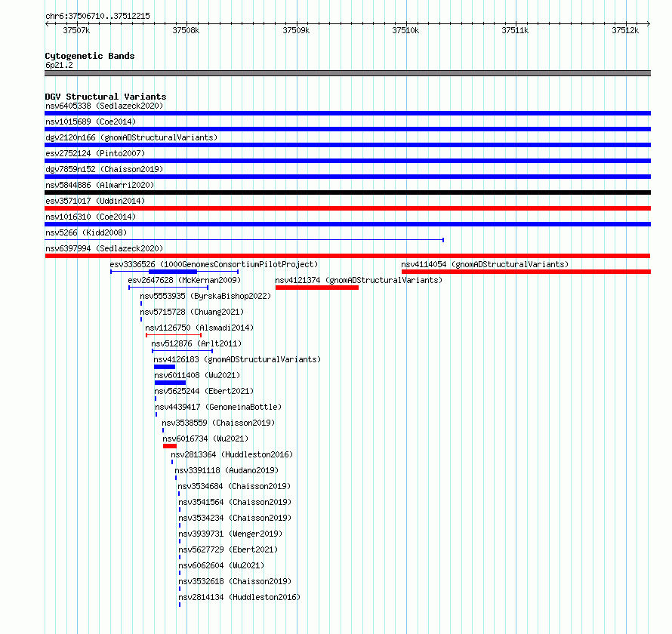
Task: Click the thick blue segment of esv3336526
Action: [173, 272]
